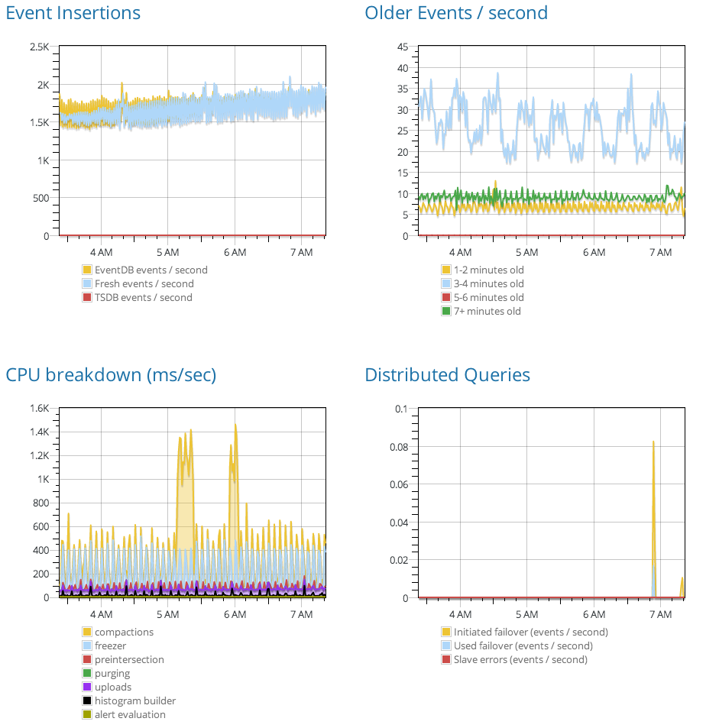Toggle the 1-2 minutes old series
Image resolution: width=719 pixels, height=728 pixels.
tap(488, 270)
